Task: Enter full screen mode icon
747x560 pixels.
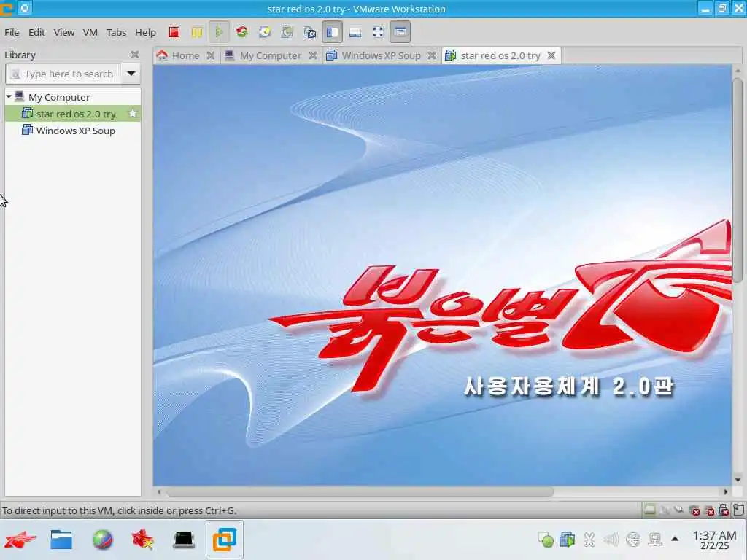Action: (378, 32)
